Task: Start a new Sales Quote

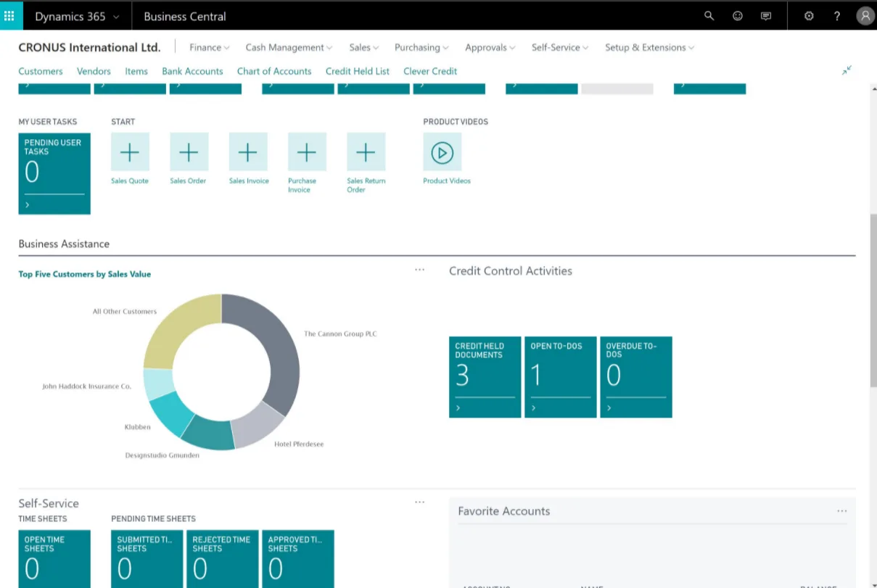Action: 130,152
